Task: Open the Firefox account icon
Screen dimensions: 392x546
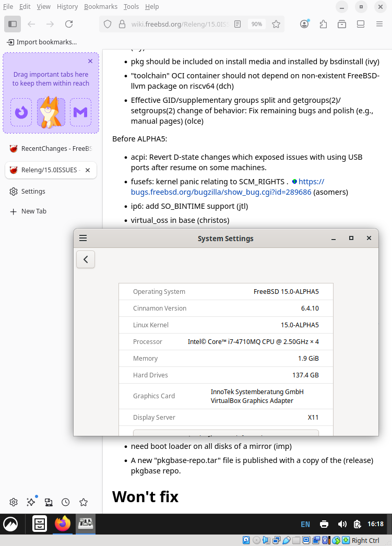Action: click(x=304, y=24)
